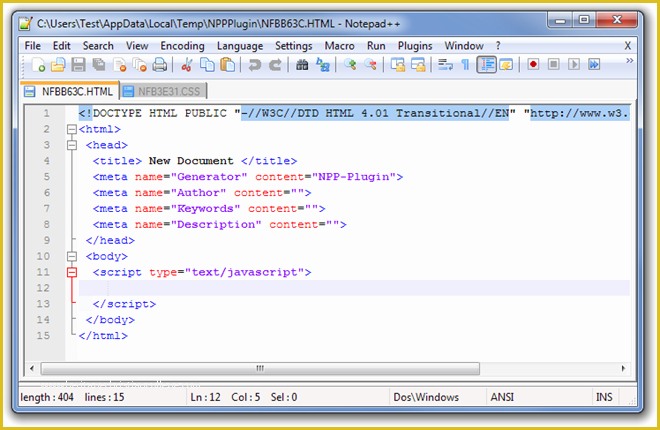
Task: Open the Plugins menu
Action: pos(415,45)
